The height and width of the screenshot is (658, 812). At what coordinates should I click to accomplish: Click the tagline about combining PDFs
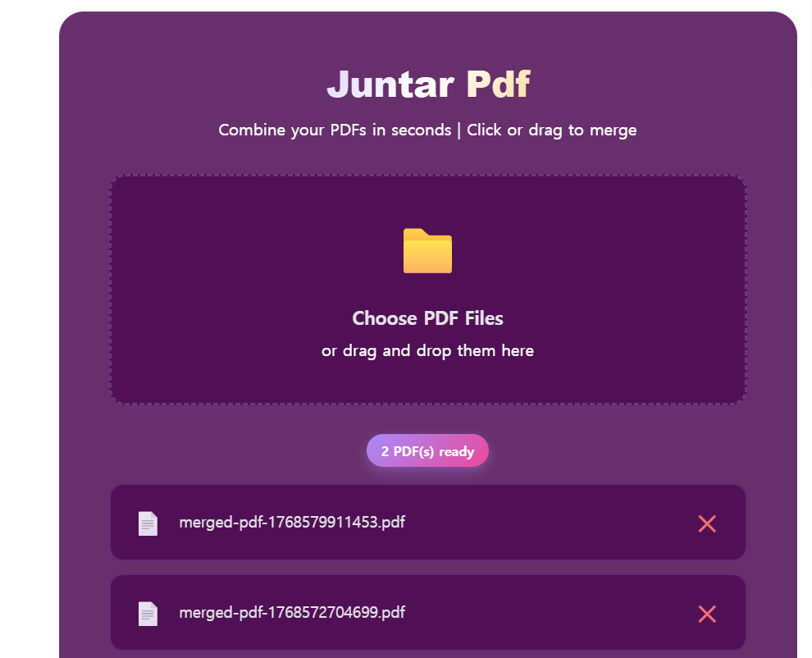point(427,130)
